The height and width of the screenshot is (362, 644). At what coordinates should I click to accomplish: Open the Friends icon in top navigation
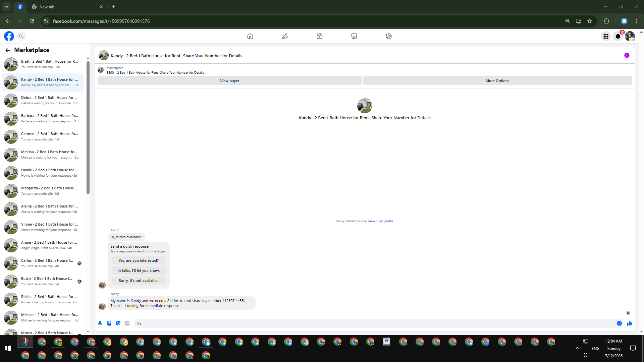point(285,36)
